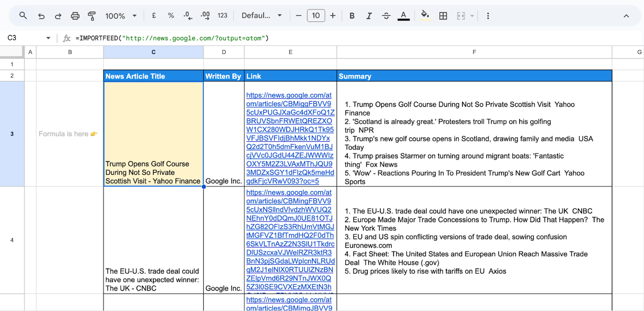The image size is (644, 311).
Task: Open the text color picker
Action: (404, 16)
